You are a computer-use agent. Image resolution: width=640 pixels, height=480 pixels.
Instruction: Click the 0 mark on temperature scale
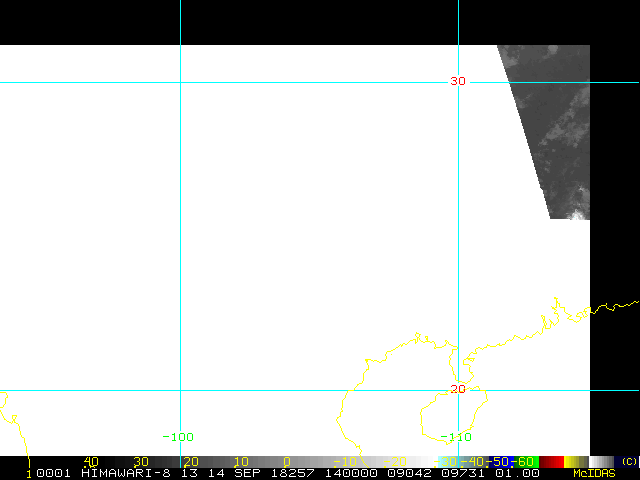click(287, 462)
